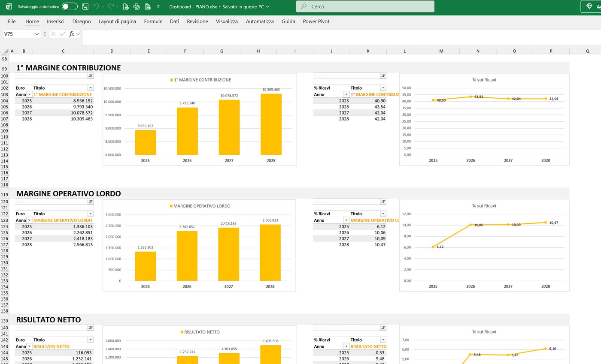Click the three-dot handle beside the Name Box
This screenshot has width=601, height=364.
tap(45, 34)
